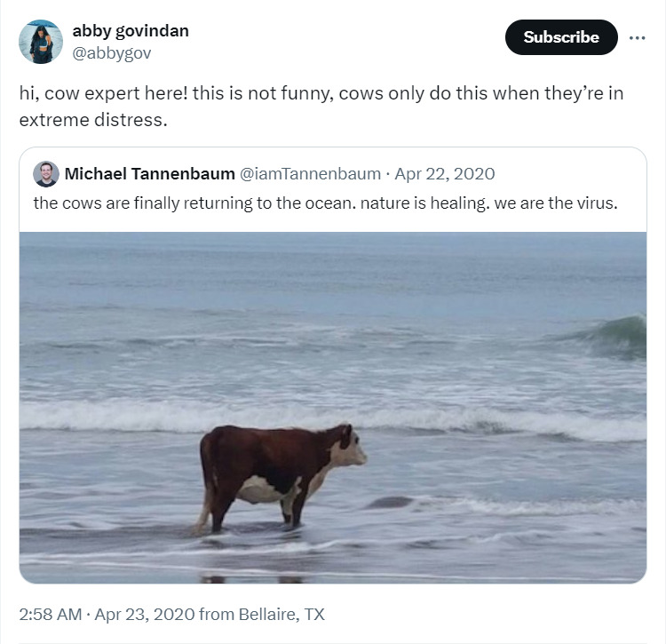666x644 pixels.
Task: Open the Apr 22, 2020 quoted tweet date
Action: 445,174
